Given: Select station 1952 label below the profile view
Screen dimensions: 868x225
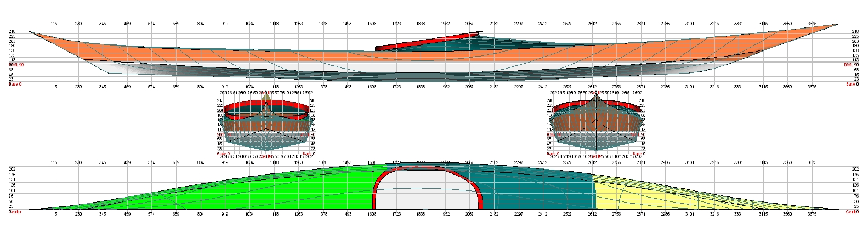Looking at the screenshot, I should coord(445,87).
